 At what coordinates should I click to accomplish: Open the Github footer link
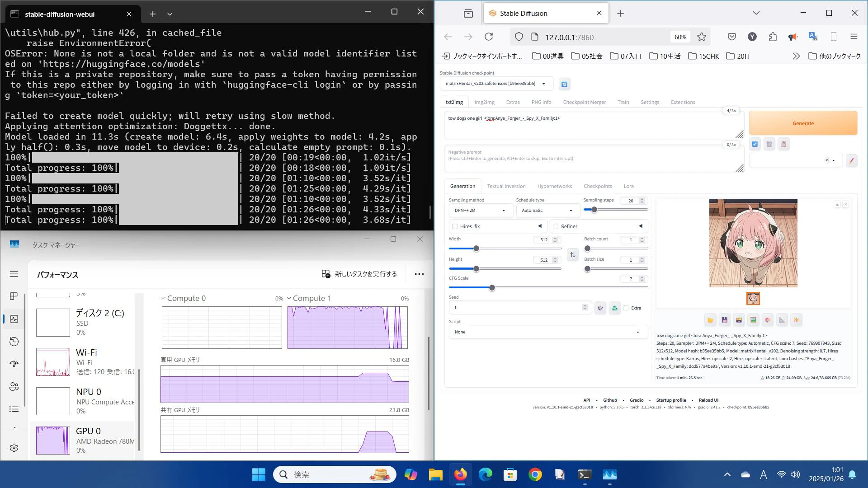coord(610,400)
